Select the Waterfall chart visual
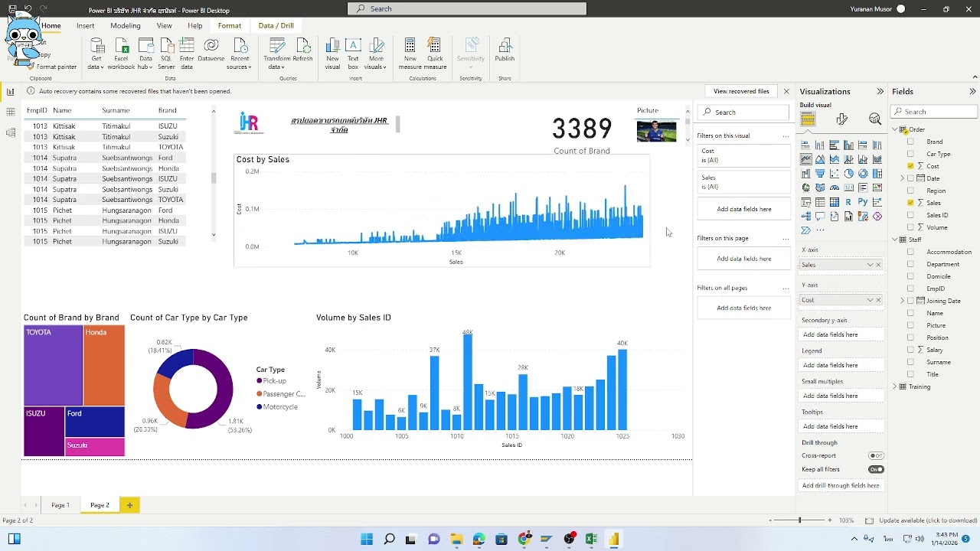Viewport: 980px width, 551px height. (x=805, y=174)
